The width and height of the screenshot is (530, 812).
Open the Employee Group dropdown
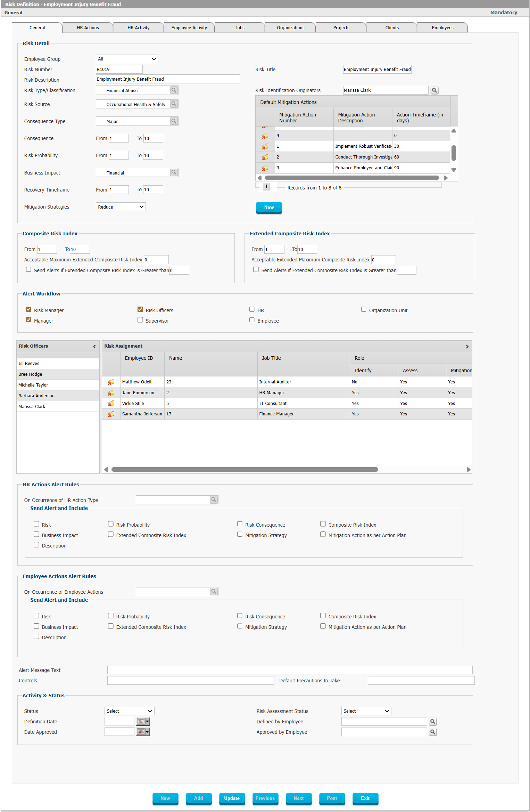click(127, 59)
